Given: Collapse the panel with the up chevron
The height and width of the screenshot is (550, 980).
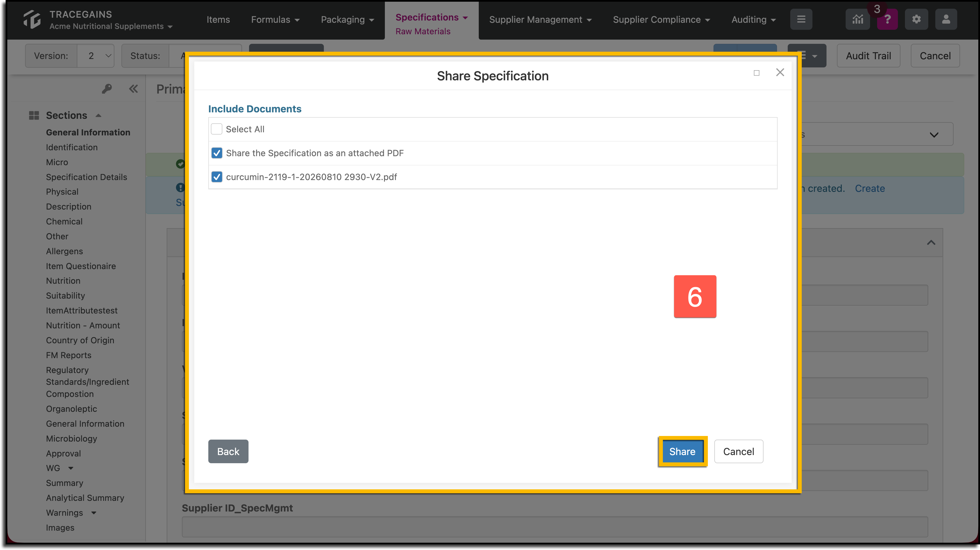Looking at the screenshot, I should click(931, 242).
